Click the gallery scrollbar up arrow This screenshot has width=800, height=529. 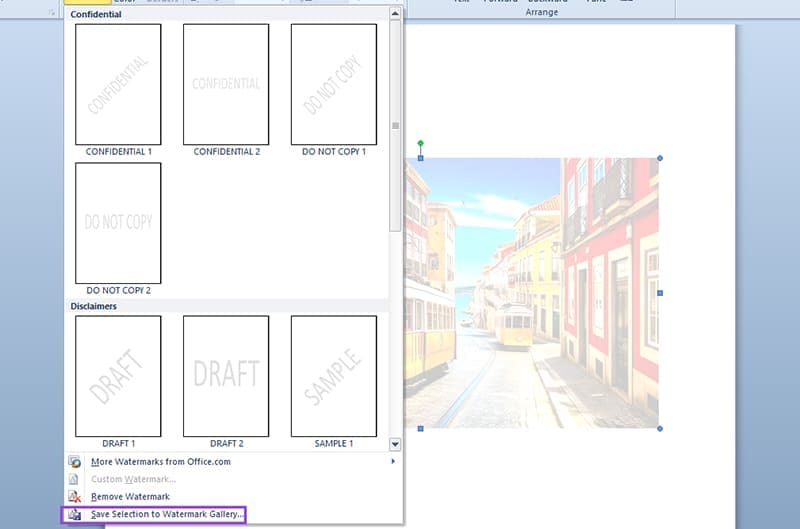396,14
